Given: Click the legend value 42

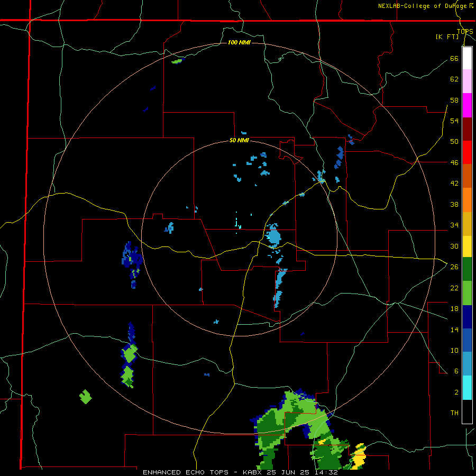Looking at the screenshot, I should tap(454, 184).
